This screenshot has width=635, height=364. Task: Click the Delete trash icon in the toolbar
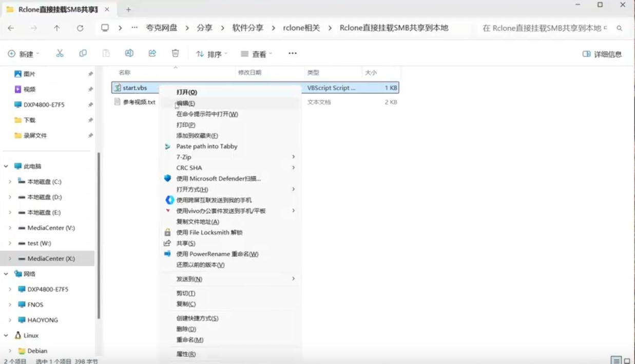tap(175, 53)
